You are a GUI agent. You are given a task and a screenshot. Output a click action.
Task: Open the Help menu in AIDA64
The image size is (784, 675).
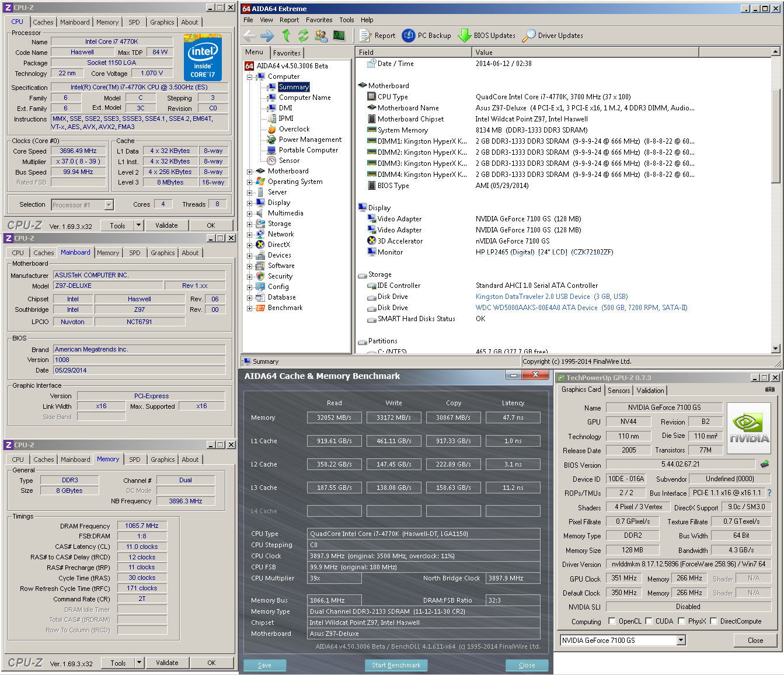367,20
